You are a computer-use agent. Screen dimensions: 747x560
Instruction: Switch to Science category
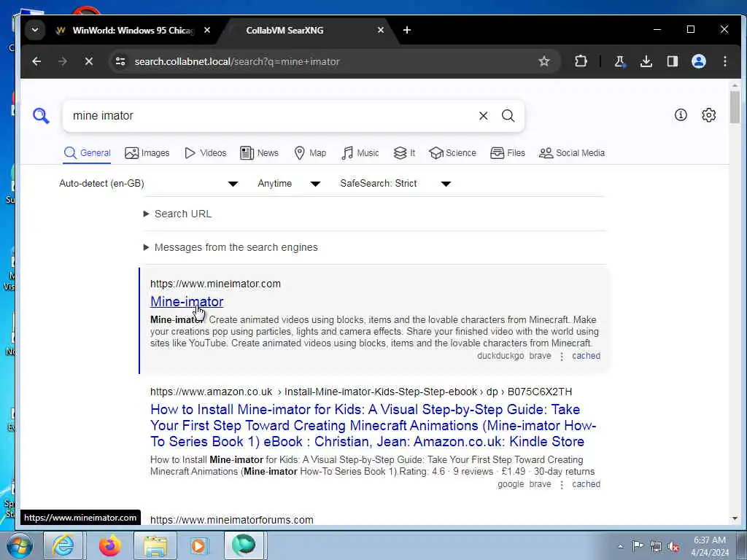click(452, 153)
